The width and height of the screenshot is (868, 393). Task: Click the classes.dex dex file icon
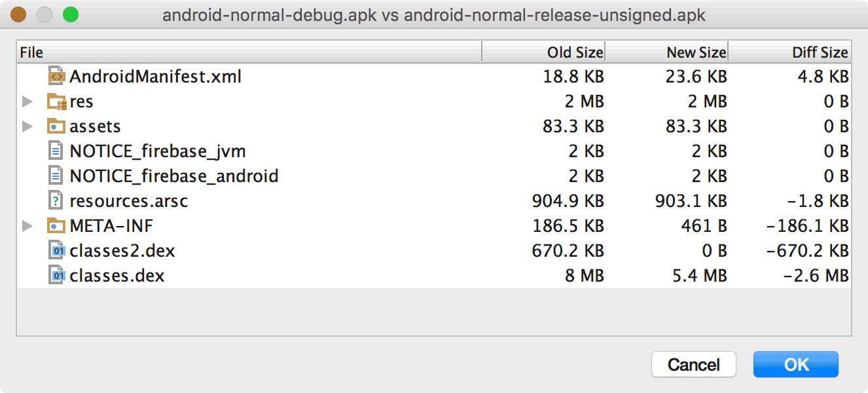point(56,275)
